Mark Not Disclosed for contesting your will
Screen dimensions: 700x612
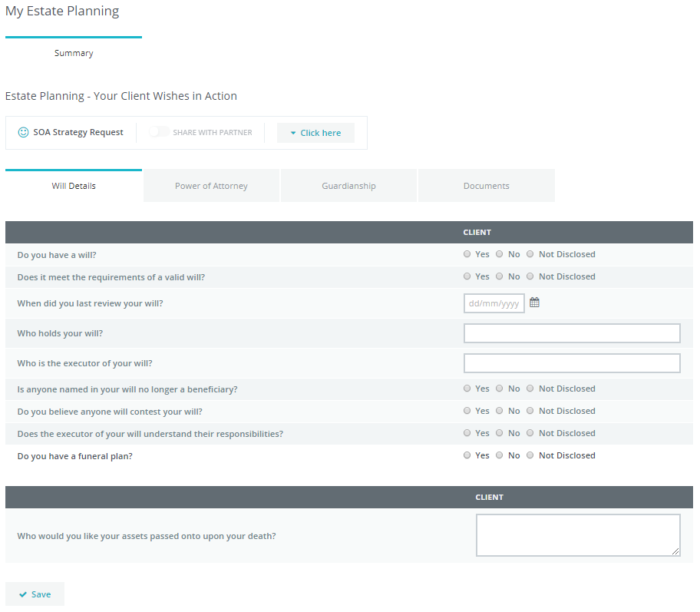[530, 411]
